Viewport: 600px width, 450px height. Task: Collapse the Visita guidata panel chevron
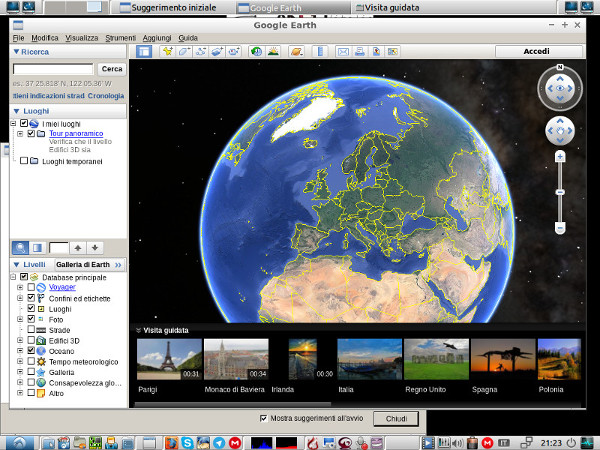[138, 330]
